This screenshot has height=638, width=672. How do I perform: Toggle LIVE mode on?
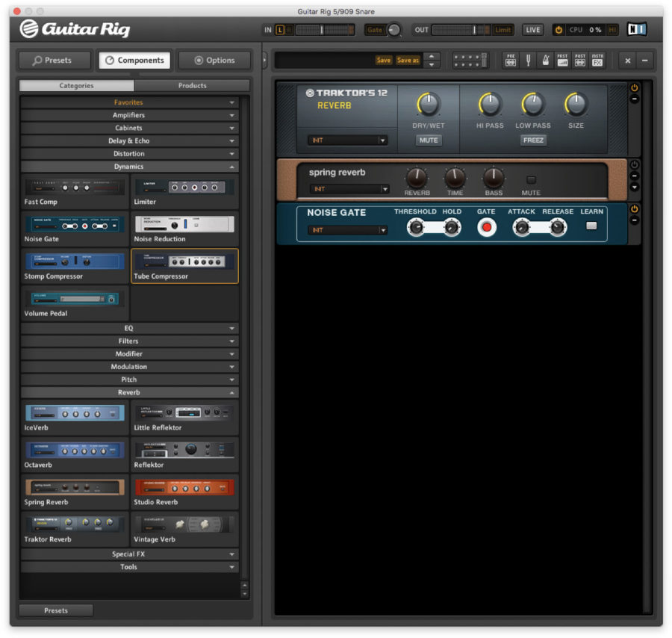click(532, 30)
